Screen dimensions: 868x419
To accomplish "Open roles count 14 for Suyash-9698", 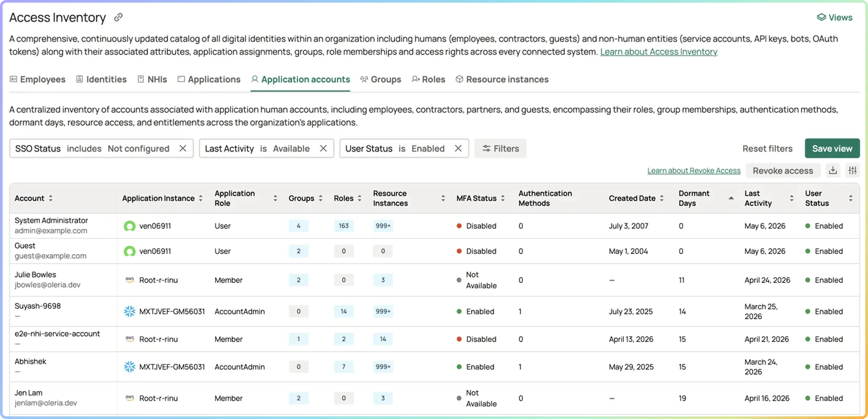I will 344,311.
